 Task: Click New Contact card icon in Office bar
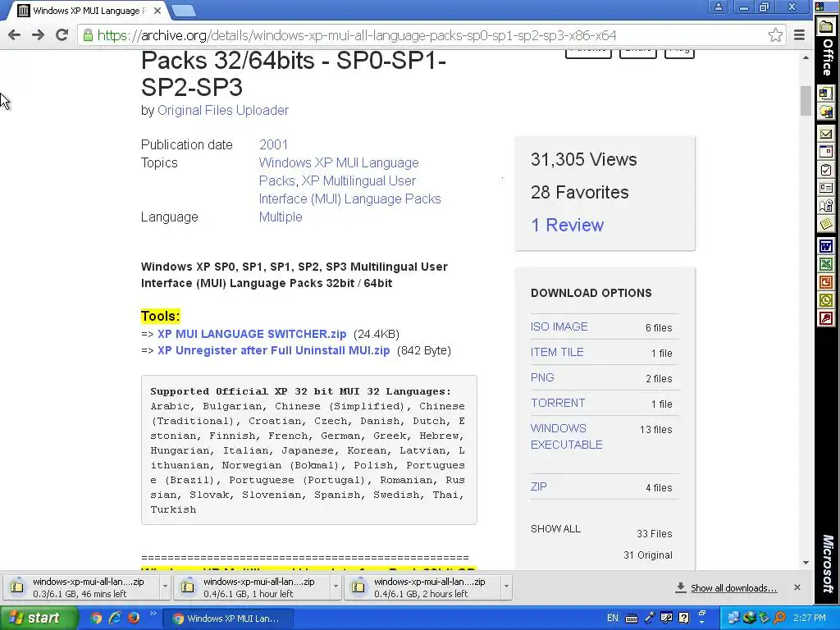pos(826,188)
